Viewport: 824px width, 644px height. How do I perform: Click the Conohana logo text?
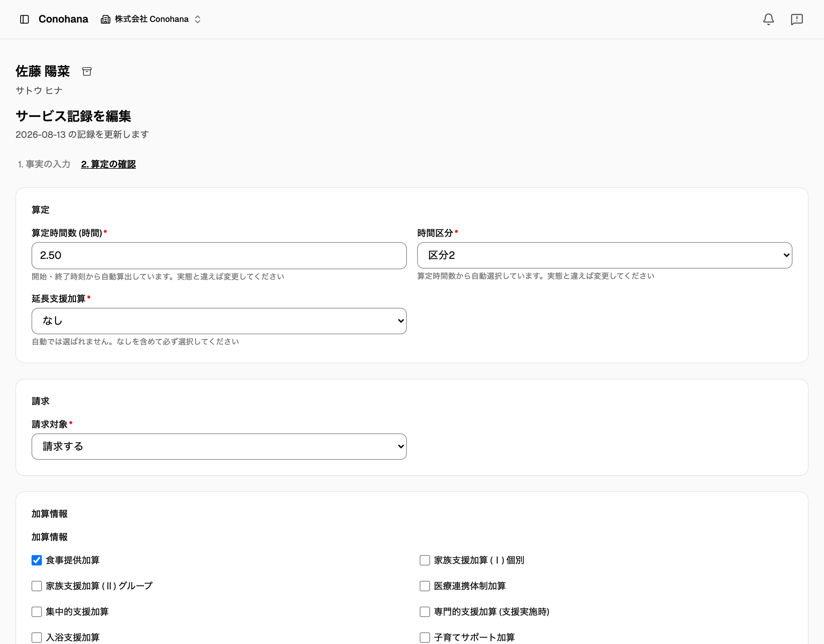63,19
